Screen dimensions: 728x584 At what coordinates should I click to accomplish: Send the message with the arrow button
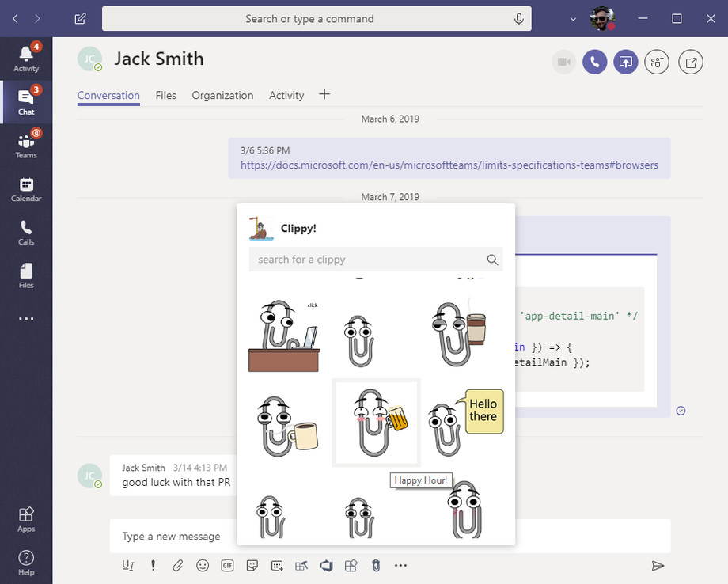(658, 565)
